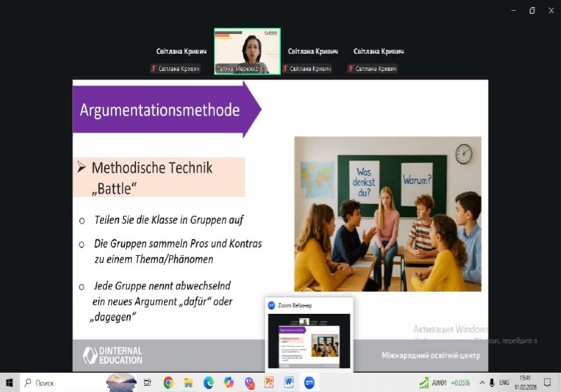
Task: Switch to Microsoft Word in the taskbar
Action: [x=289, y=383]
